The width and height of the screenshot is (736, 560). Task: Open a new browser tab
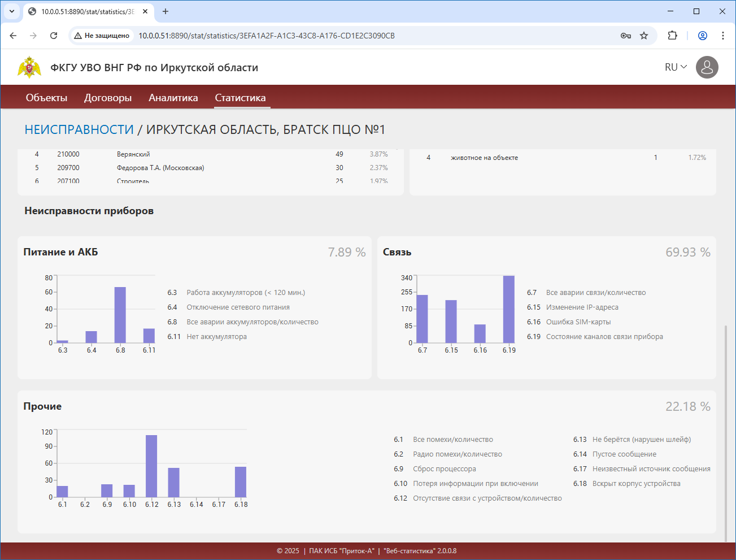166,11
